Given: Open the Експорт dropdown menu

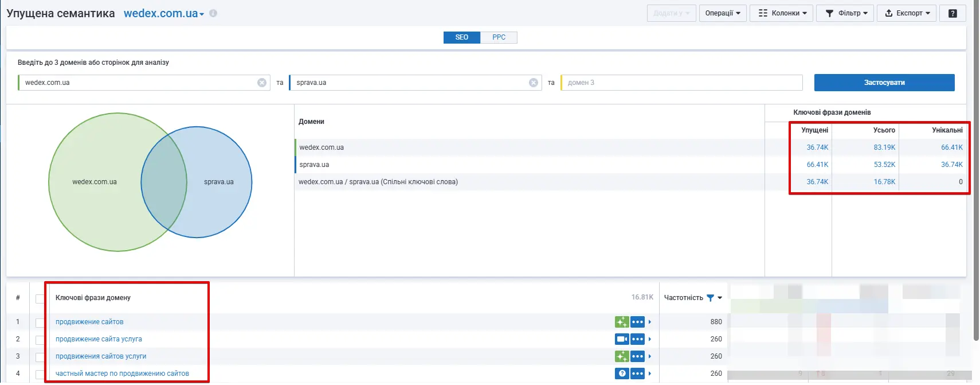Looking at the screenshot, I should 907,13.
